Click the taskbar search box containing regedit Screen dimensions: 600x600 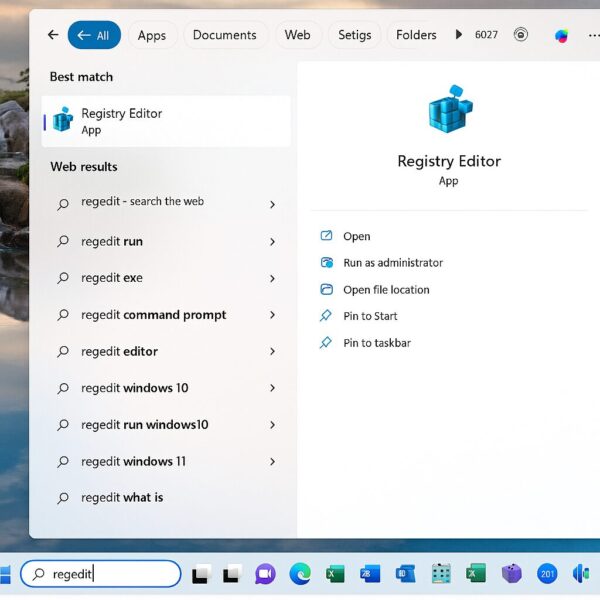pos(101,574)
